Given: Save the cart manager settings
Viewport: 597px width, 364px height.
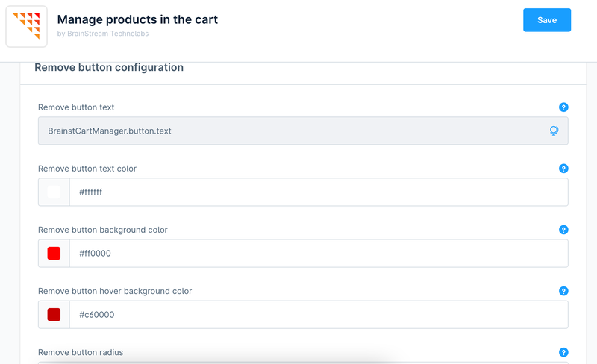Looking at the screenshot, I should click(547, 20).
